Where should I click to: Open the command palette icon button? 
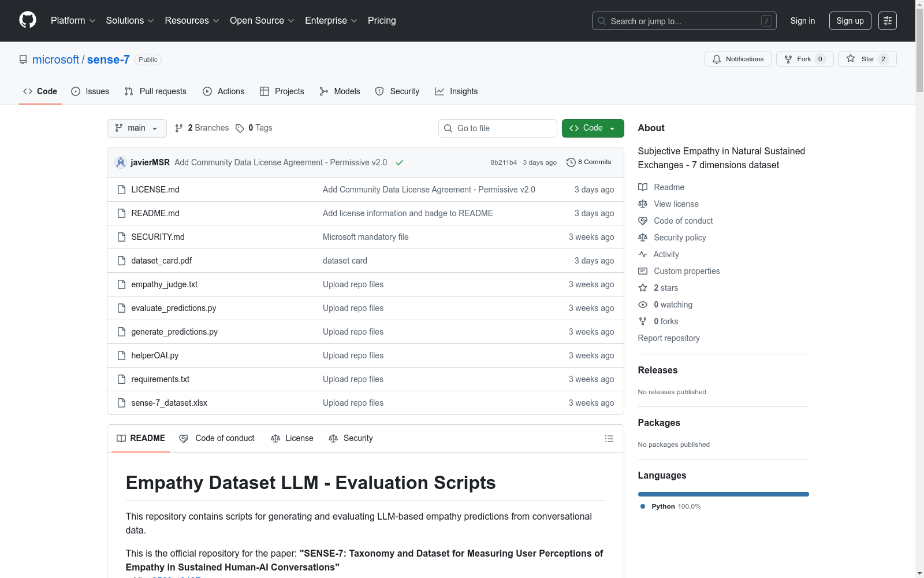point(888,21)
